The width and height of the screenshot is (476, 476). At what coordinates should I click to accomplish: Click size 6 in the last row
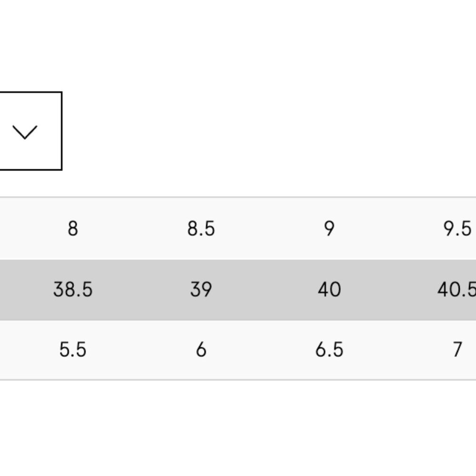point(201,350)
